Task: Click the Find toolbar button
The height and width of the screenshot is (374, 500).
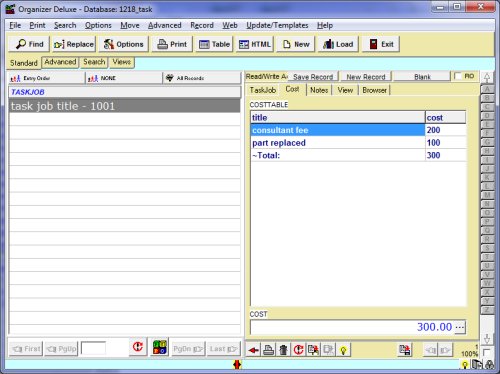Action: [x=29, y=44]
